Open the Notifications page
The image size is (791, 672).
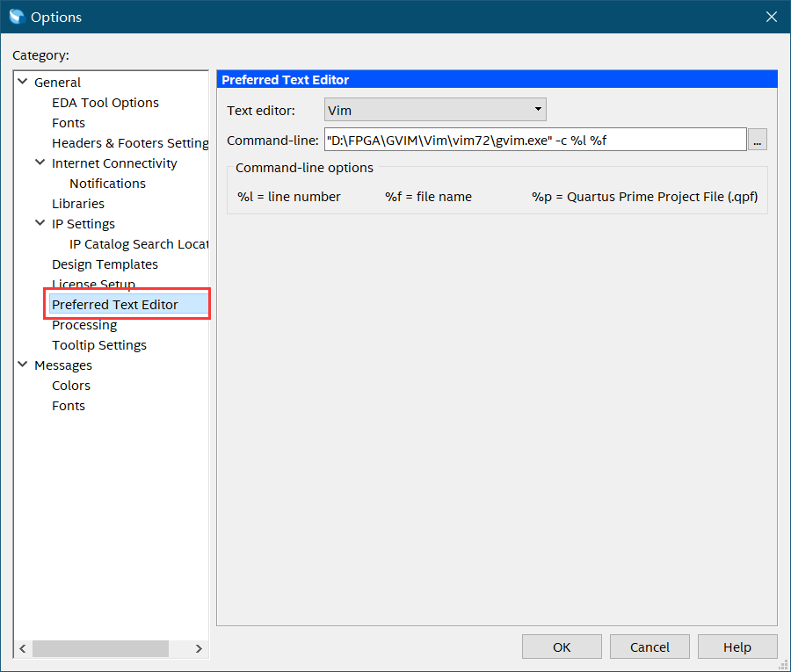tap(107, 183)
